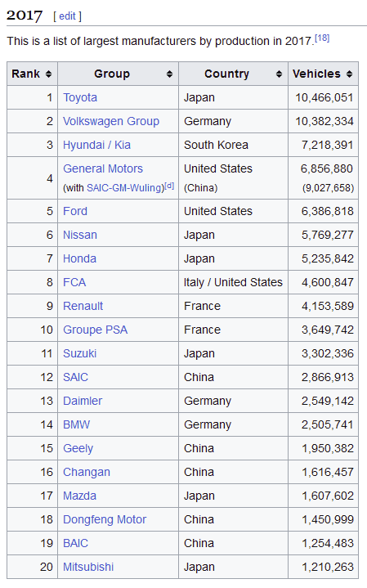Click the 2,549,142 Daimler value
This screenshot has width=367, height=588.
click(x=327, y=401)
